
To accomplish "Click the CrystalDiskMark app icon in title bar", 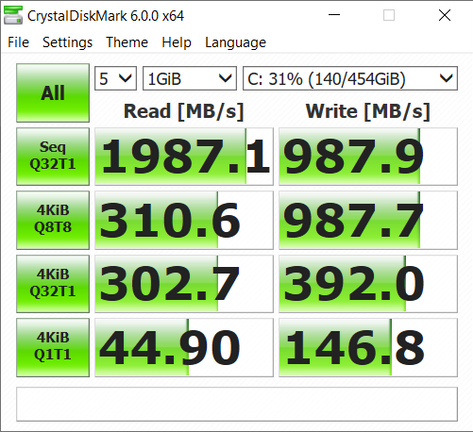I will pyautogui.click(x=13, y=15).
